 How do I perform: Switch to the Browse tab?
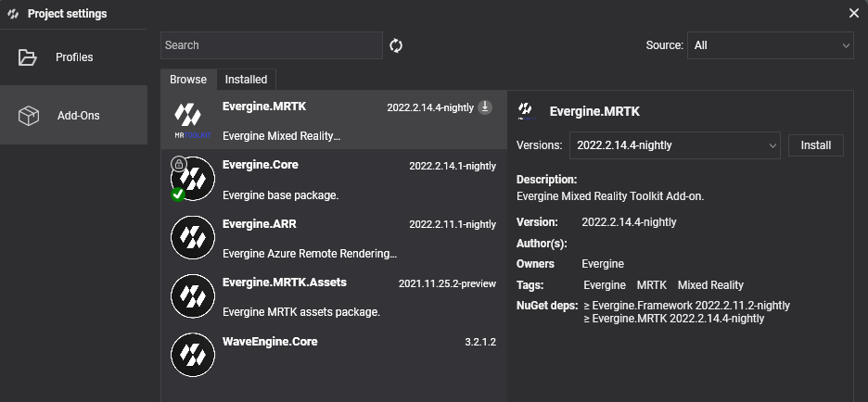click(x=188, y=80)
